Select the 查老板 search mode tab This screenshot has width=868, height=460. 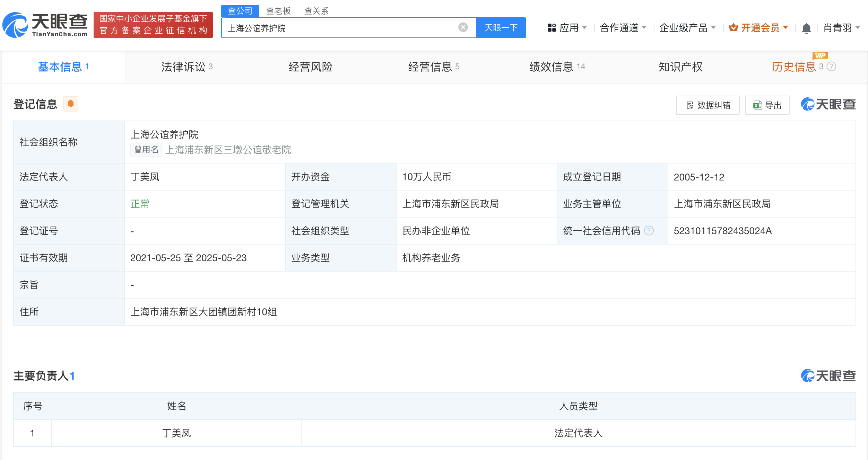pyautogui.click(x=278, y=11)
